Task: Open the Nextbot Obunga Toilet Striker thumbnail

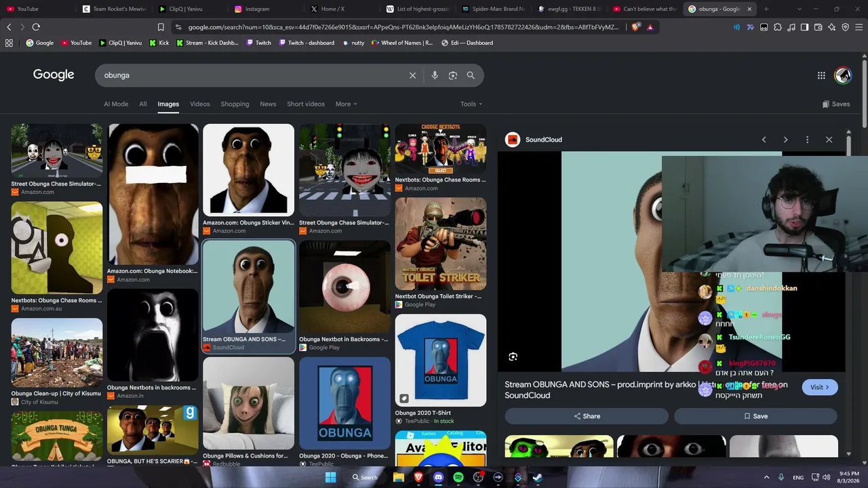Action: pyautogui.click(x=441, y=244)
